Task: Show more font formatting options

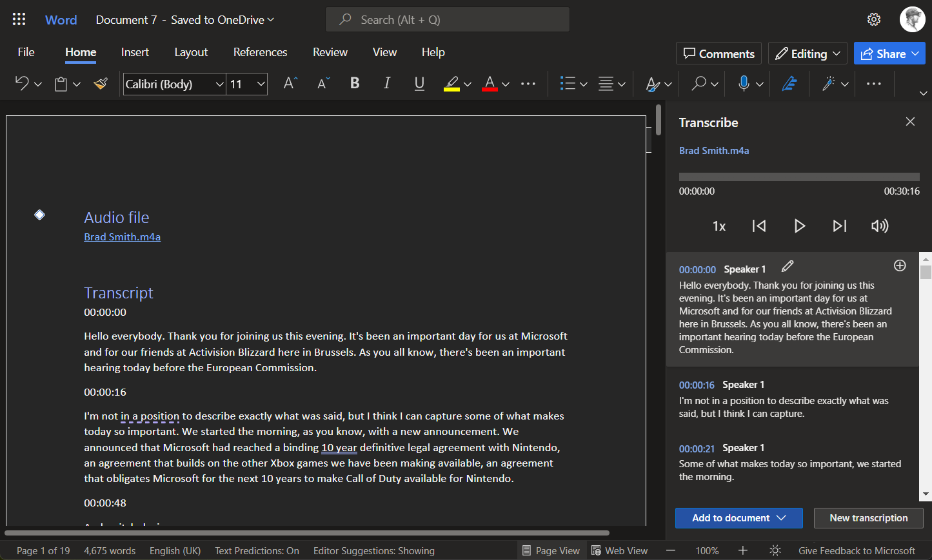Action: click(528, 84)
